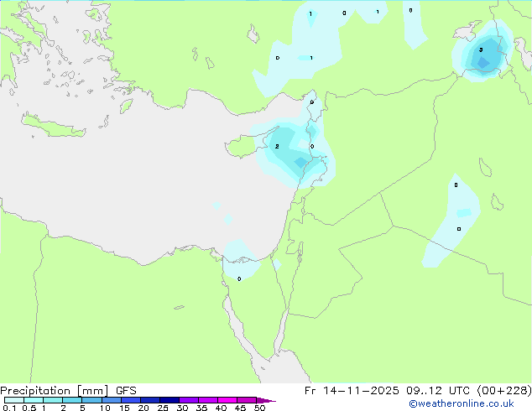Click the 'Precipitation [mm]' title text
This screenshot has height=411, width=532.
click(55, 391)
